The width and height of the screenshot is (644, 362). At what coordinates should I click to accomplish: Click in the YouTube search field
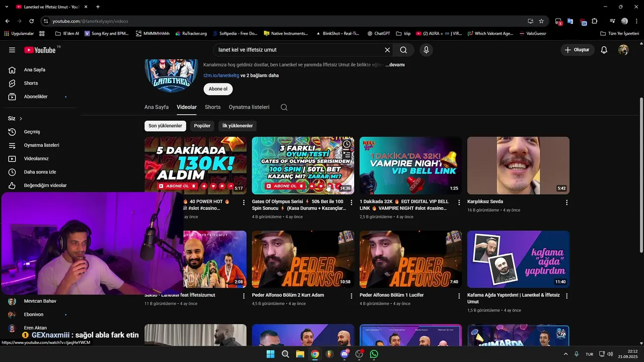[x=299, y=50]
